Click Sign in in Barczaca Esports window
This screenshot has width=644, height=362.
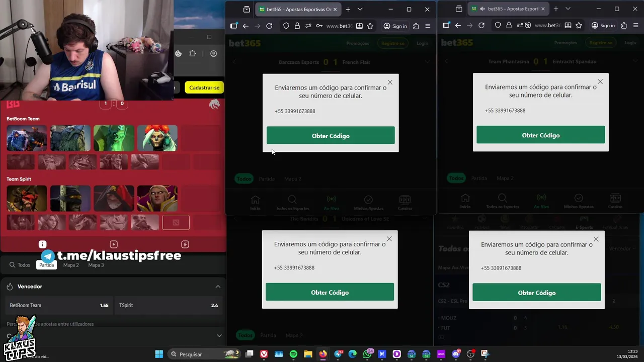395,26
